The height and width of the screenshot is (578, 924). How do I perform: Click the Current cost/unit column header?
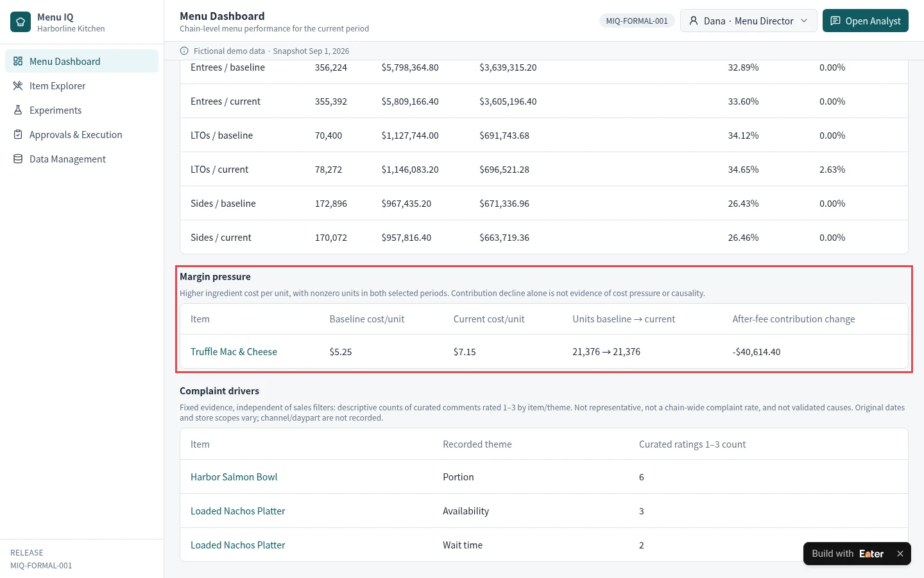point(489,319)
